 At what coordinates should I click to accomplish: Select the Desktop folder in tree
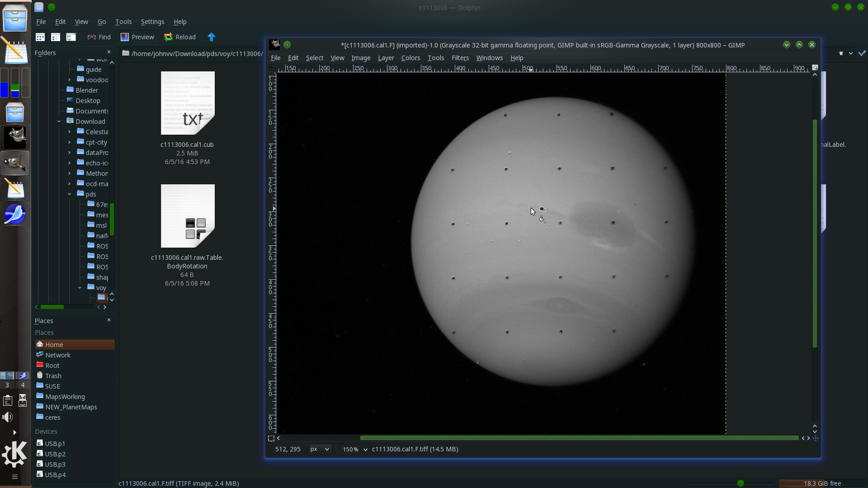coord(83,101)
